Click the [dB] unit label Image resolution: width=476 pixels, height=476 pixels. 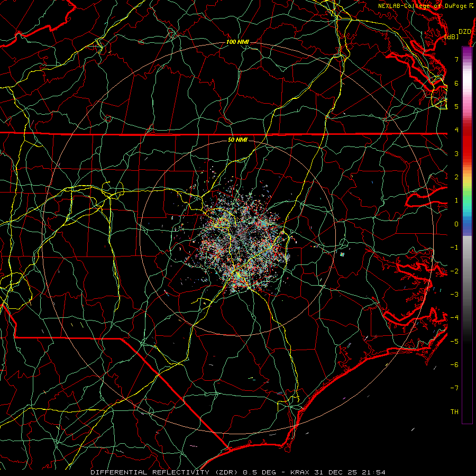tap(452, 36)
